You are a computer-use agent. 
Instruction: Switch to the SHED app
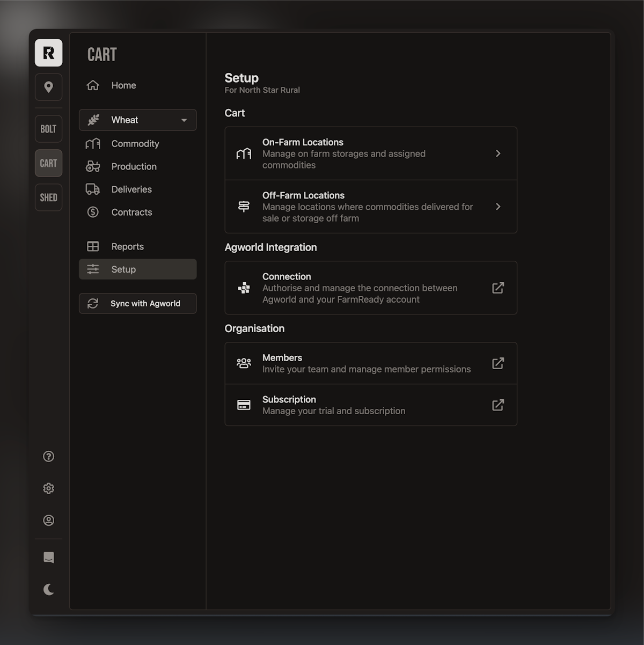[48, 197]
